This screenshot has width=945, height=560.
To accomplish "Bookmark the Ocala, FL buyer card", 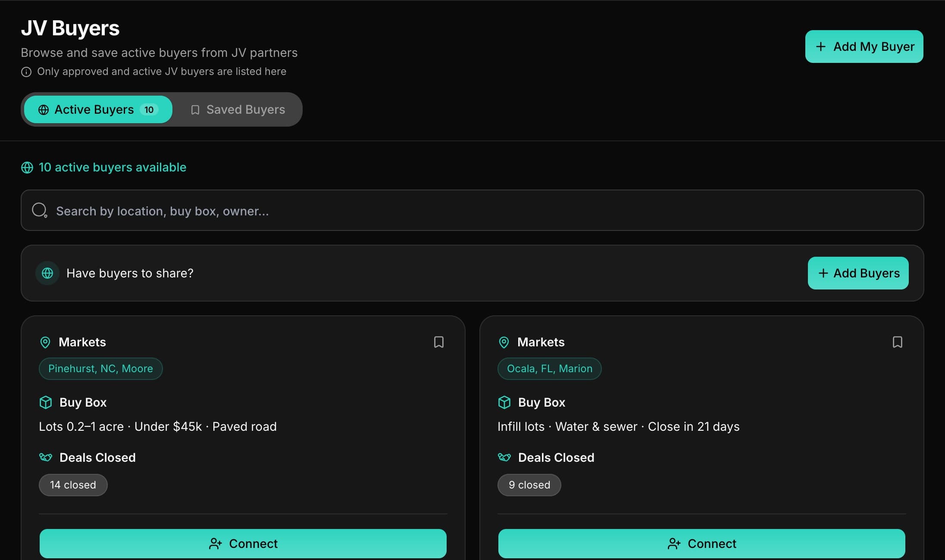I will click(x=897, y=342).
